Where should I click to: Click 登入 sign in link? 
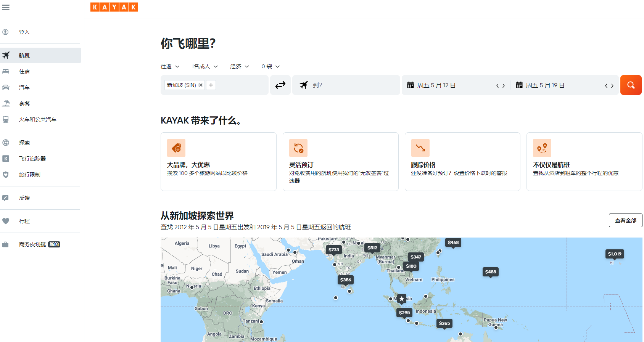24,32
